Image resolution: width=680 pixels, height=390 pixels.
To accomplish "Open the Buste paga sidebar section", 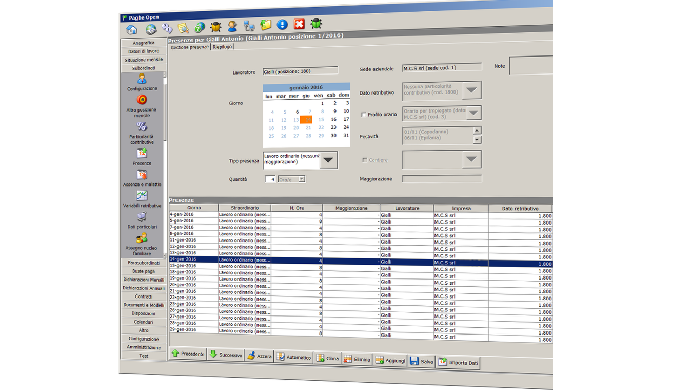I will (144, 271).
